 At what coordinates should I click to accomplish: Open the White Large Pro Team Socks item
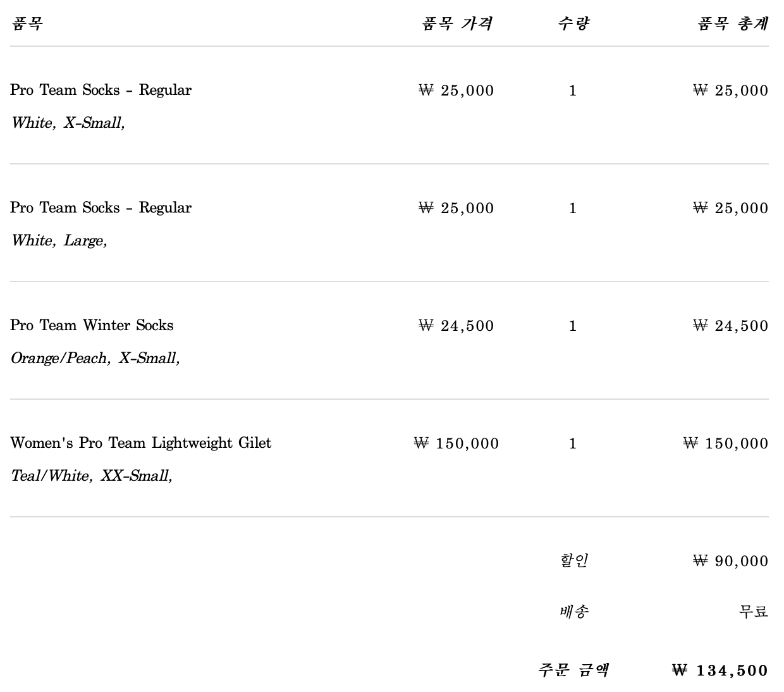click(x=101, y=207)
